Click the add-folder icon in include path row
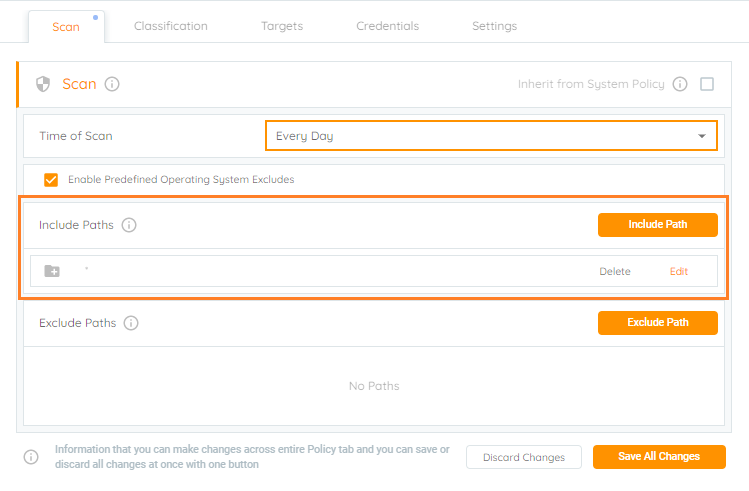The image size is (749, 491). 52,271
